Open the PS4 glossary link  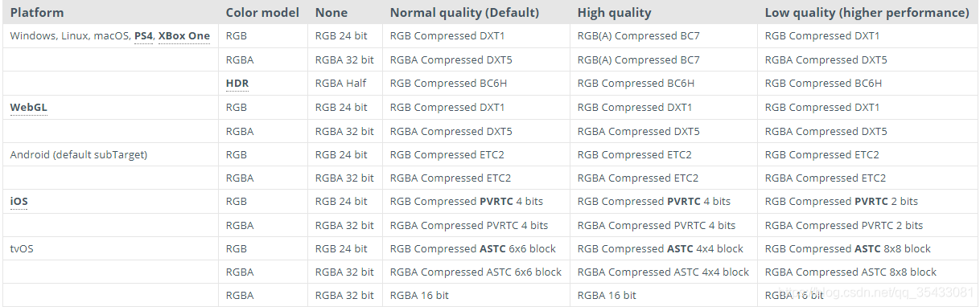pos(143,36)
